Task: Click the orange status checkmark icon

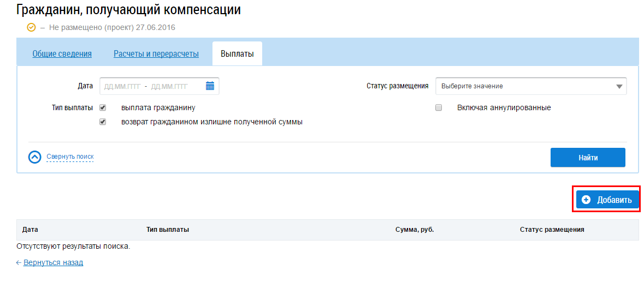Action: pos(31,27)
